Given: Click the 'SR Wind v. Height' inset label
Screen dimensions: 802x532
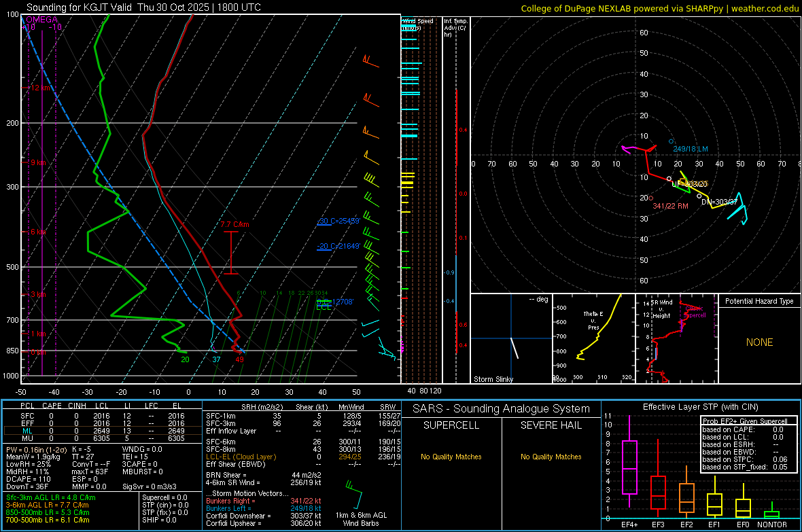Looking at the screenshot, I should coord(661,309).
